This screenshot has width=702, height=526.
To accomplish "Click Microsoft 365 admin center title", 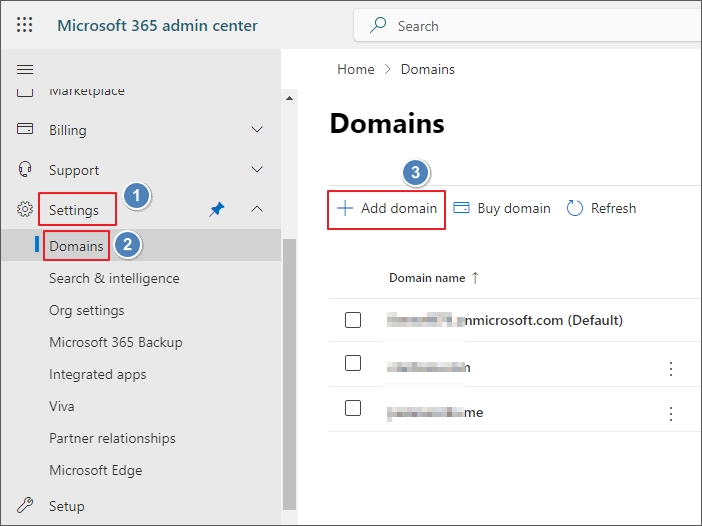I will pyautogui.click(x=158, y=26).
